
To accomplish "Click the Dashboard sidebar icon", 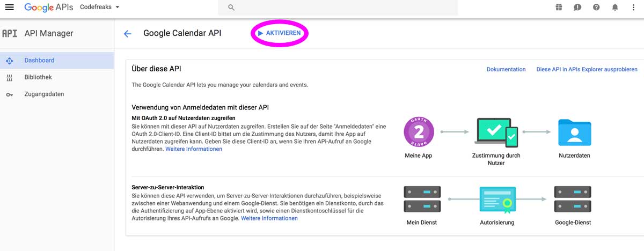I will [x=10, y=61].
